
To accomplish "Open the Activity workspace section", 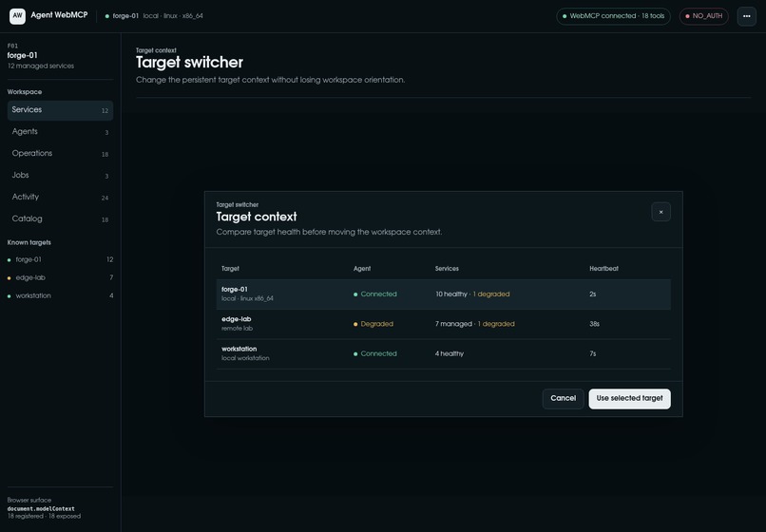I will (x=60, y=198).
